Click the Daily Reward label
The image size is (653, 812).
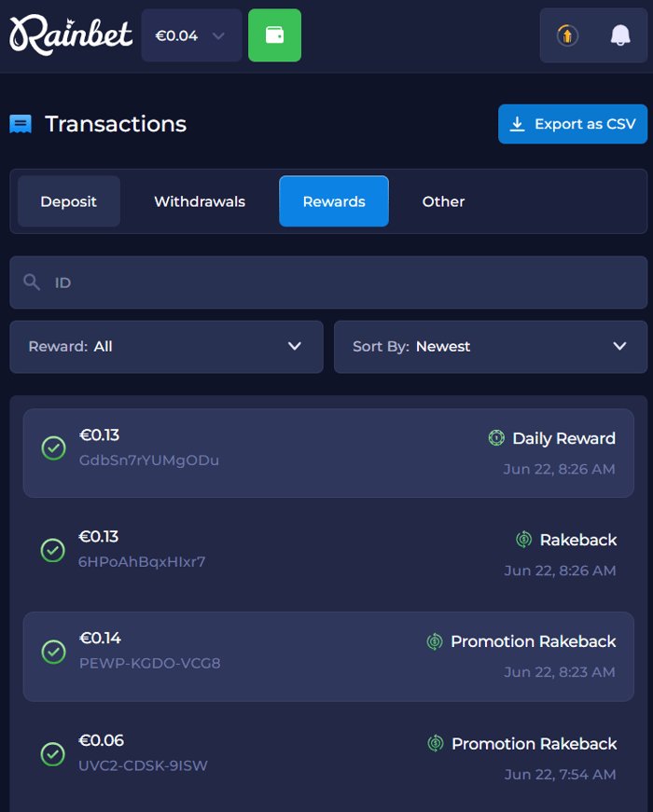coord(563,438)
